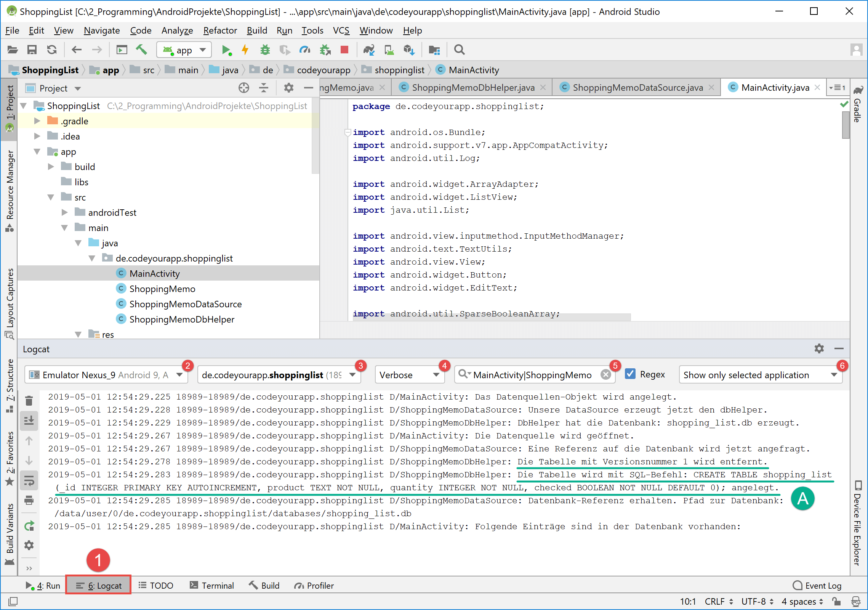The width and height of the screenshot is (868, 610).
Task: Switch to ShoppingMemoDbHelper.java tab
Action: [472, 88]
